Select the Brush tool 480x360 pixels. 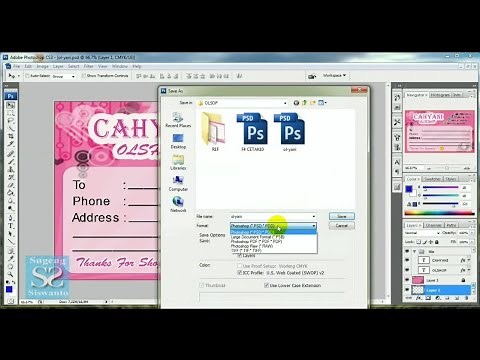(x=10, y=162)
